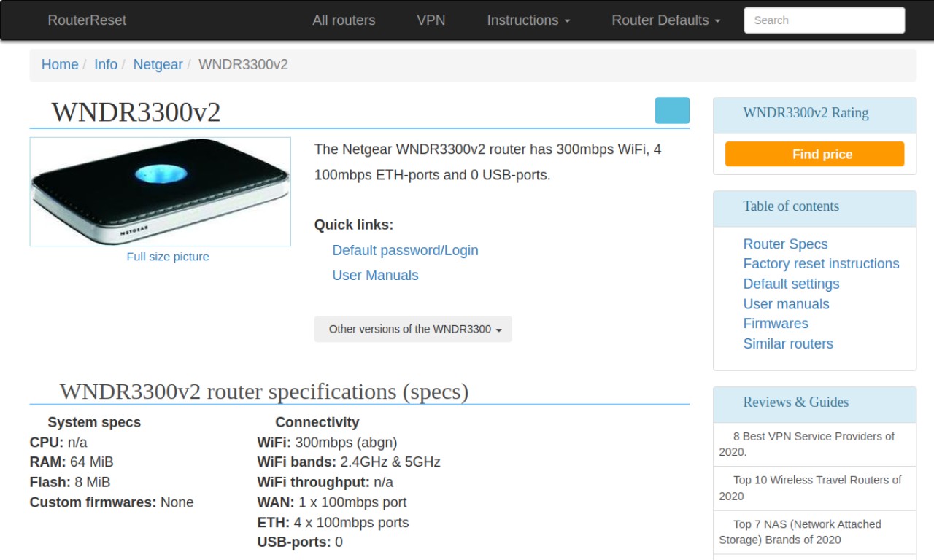
Task: Select WiFi bands: 2.4GHz & 5GHz entry
Action: coord(349,462)
